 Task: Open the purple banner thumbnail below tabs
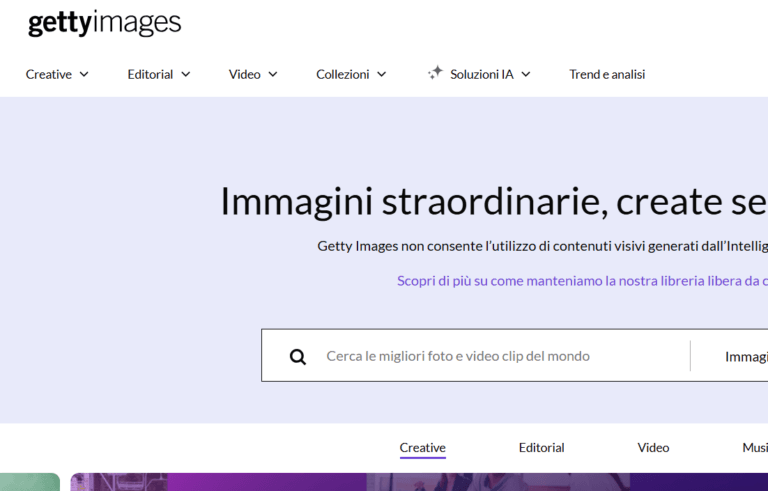tap(419, 482)
